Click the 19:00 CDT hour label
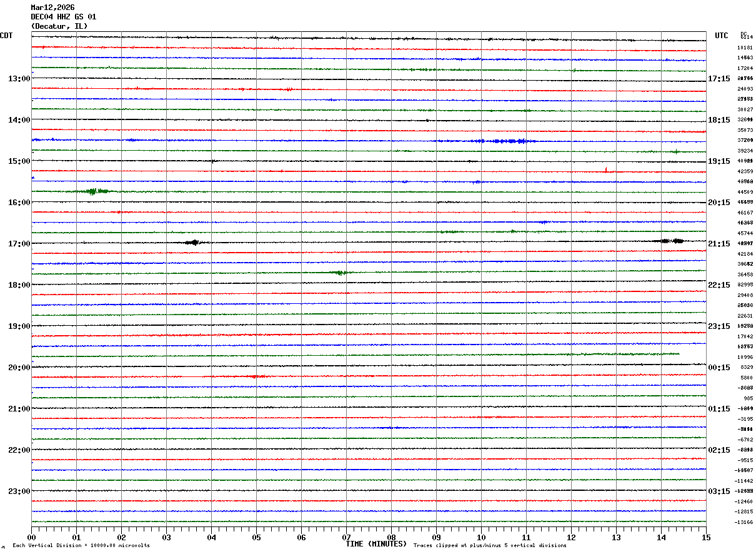 tap(19, 326)
